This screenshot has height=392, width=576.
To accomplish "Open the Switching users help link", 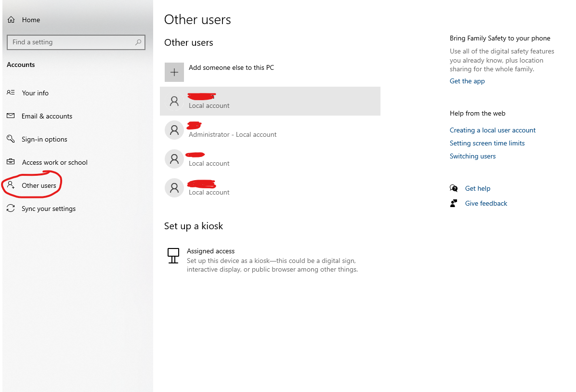I will (x=472, y=156).
